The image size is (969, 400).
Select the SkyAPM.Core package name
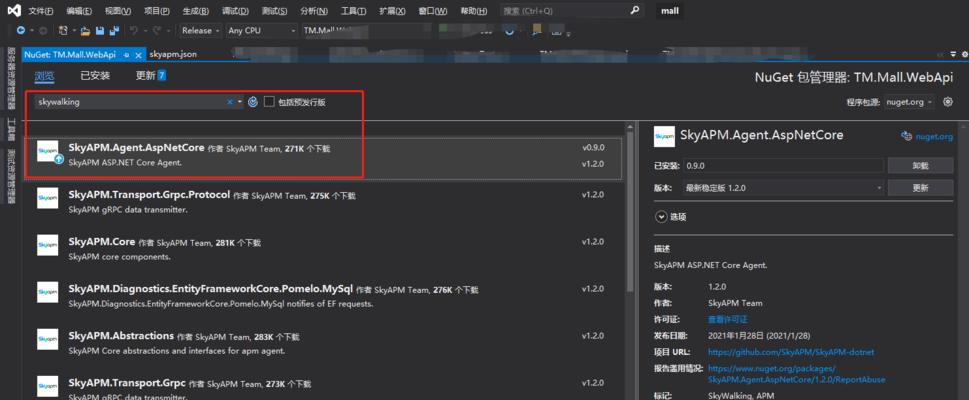[101, 242]
